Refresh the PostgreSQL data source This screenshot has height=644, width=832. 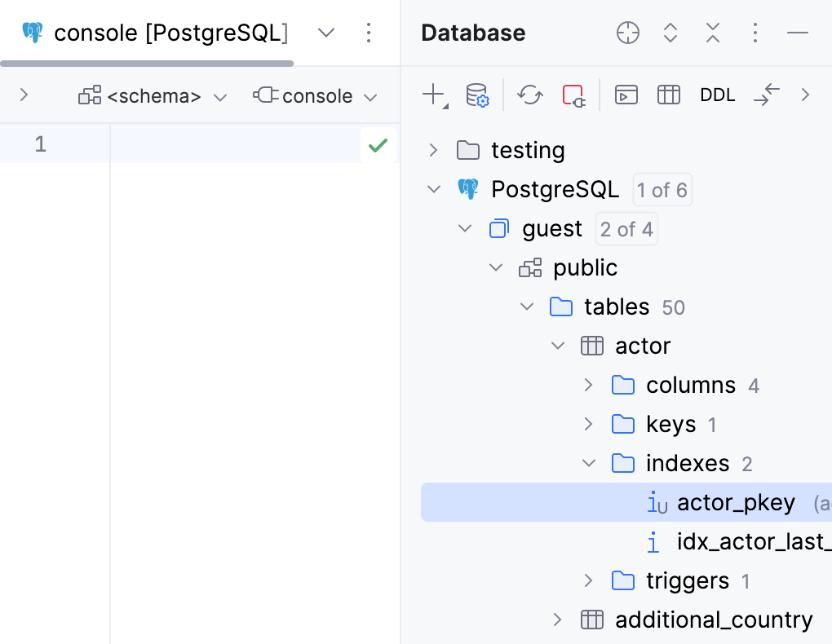pyautogui.click(x=530, y=95)
